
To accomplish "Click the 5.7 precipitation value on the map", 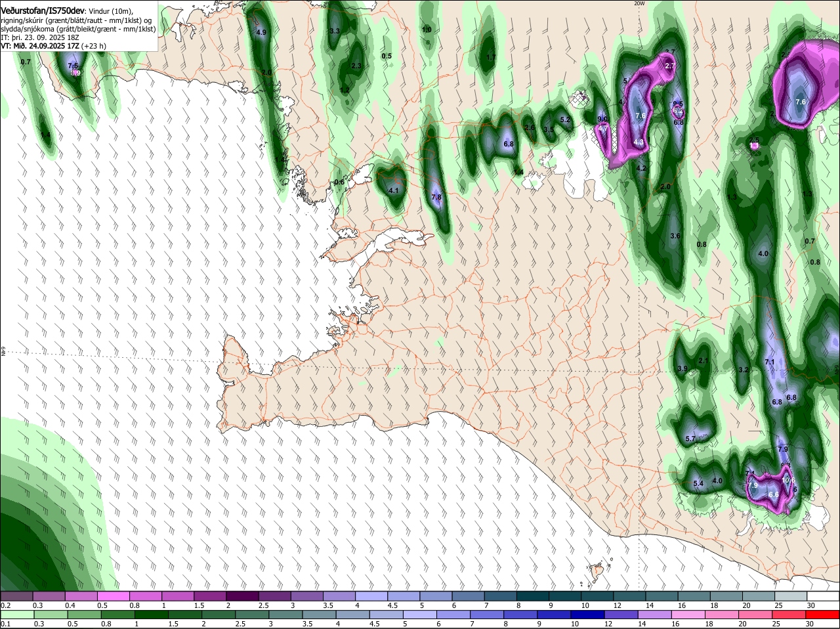I will 690,439.
